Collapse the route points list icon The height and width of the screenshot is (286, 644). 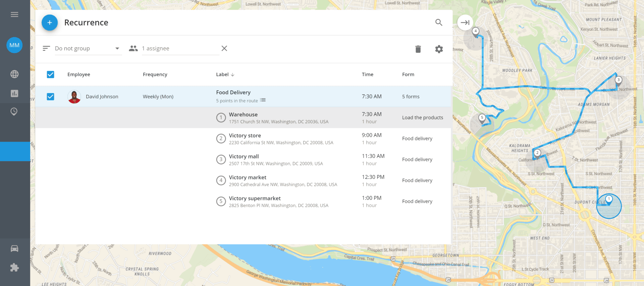coord(263,100)
